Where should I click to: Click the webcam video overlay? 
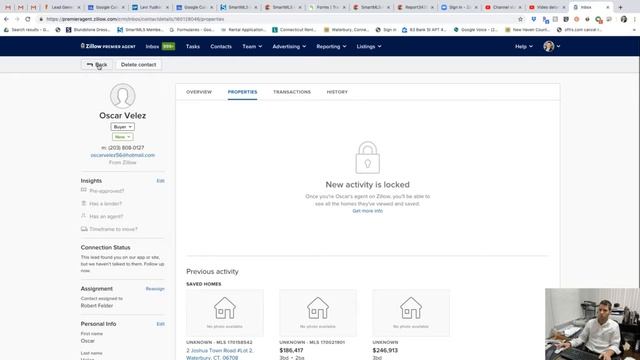coord(592,324)
